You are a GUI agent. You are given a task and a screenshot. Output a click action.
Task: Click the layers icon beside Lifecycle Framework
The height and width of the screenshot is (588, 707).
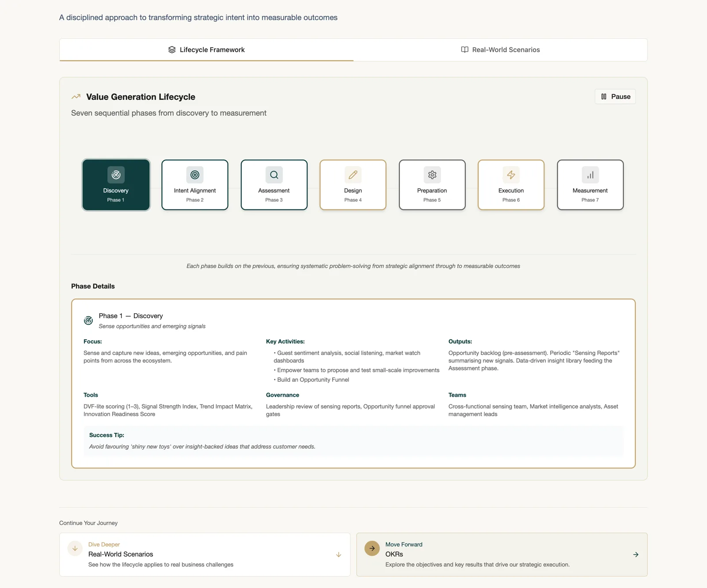pos(172,49)
